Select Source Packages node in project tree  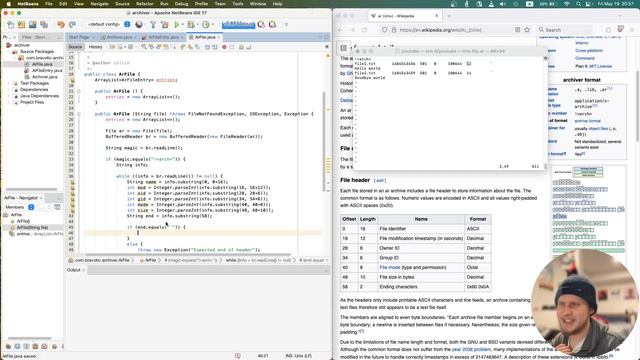(37, 51)
